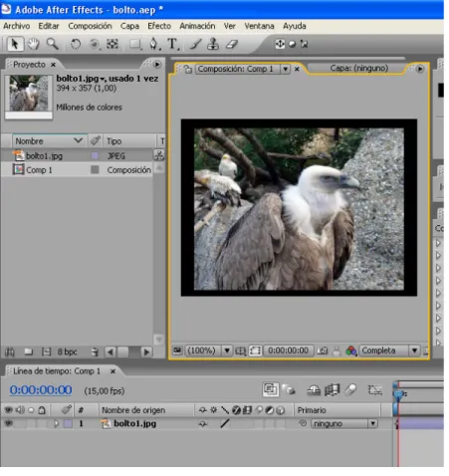Click the View Axis mode icon
This screenshot has height=476, width=449.
click(304, 44)
